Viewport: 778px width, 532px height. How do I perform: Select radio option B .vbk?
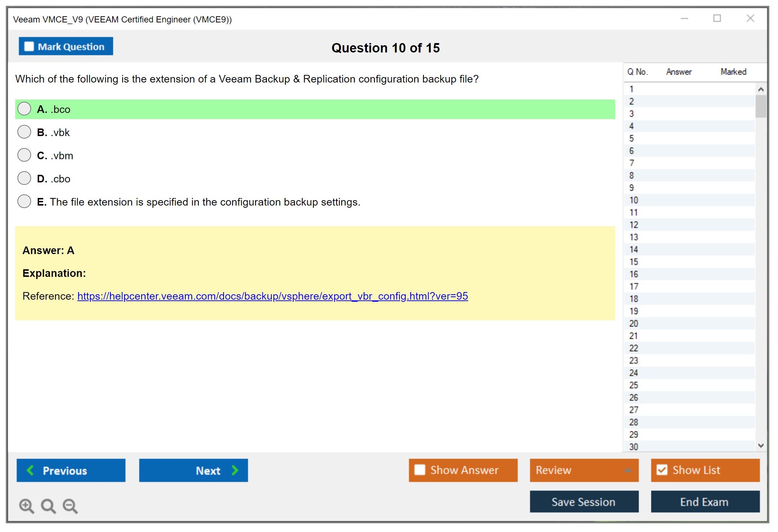24,132
